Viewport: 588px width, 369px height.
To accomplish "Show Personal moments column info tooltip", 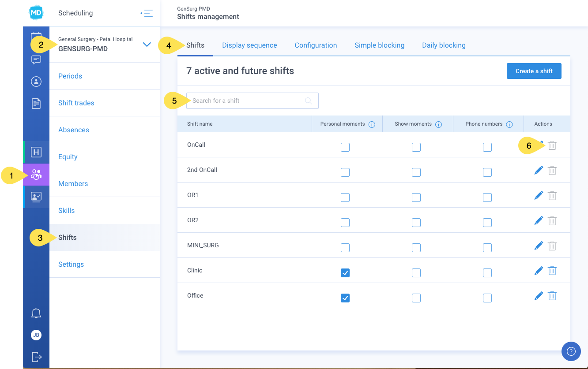I will point(372,124).
